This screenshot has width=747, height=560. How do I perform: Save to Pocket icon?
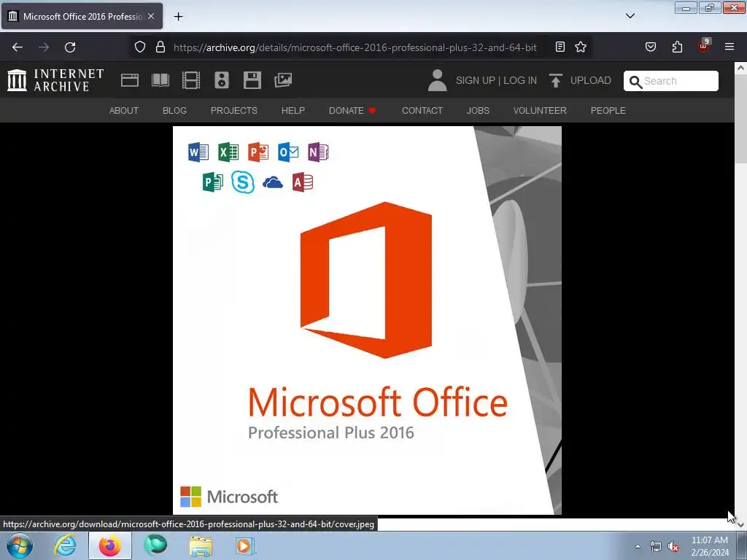650,47
